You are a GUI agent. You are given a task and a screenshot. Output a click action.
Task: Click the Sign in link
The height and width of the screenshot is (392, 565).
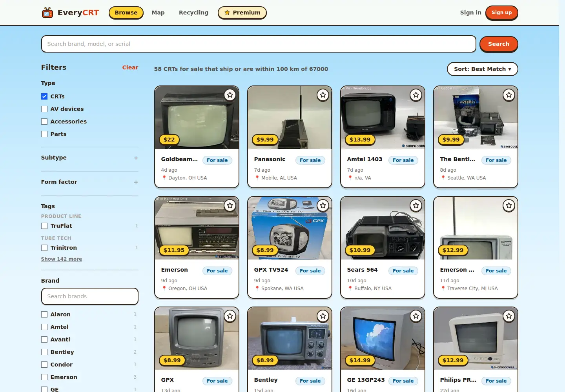point(470,13)
